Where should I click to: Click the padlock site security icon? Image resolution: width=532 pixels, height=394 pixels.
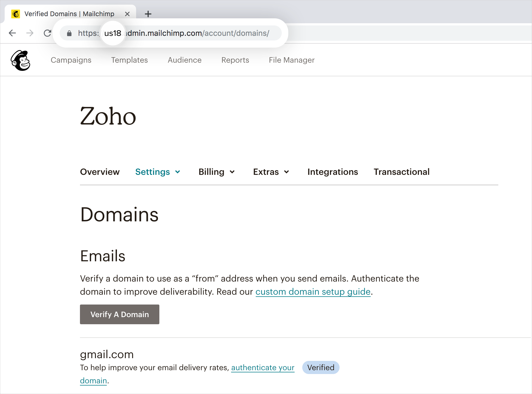pyautogui.click(x=69, y=33)
